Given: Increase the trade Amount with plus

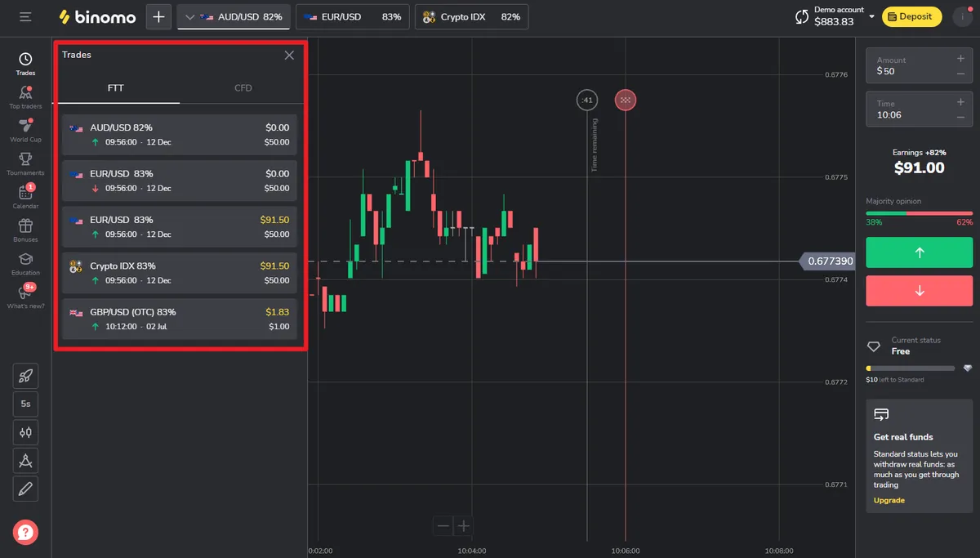Looking at the screenshot, I should tap(960, 58).
